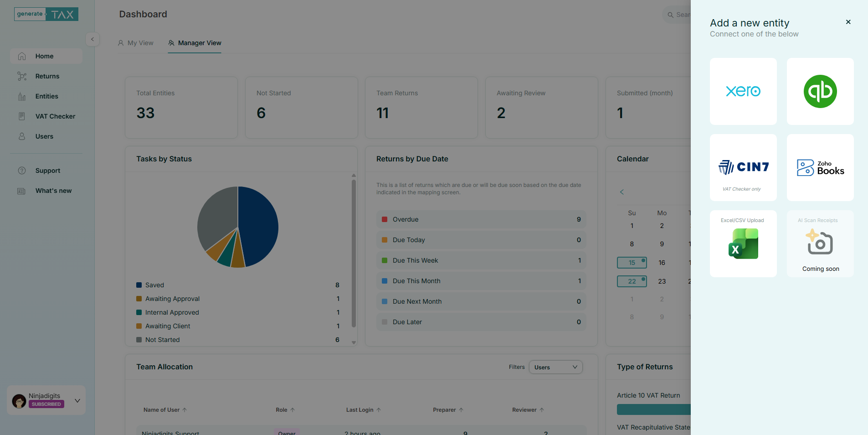Select CIN7 for VAT Checker
The width and height of the screenshot is (868, 435).
[x=742, y=167]
